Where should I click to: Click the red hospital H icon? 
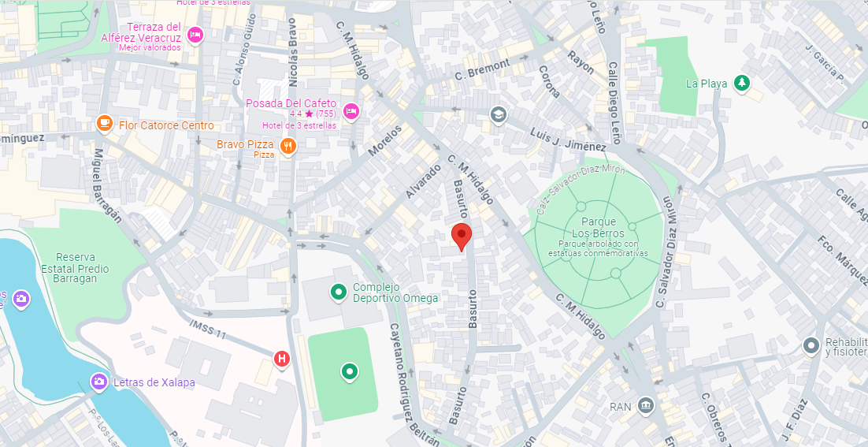[282, 359]
